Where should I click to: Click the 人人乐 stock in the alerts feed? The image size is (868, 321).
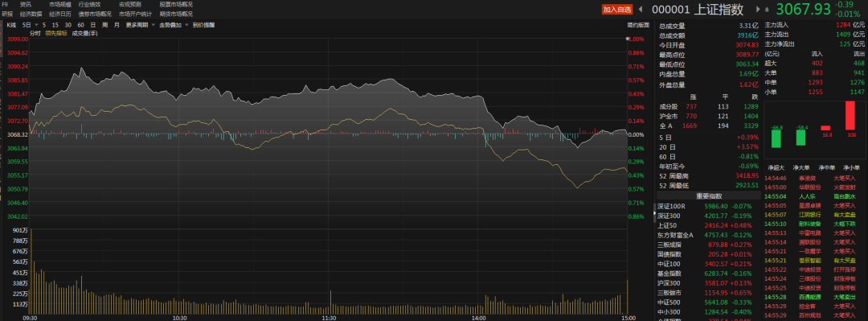point(807,197)
